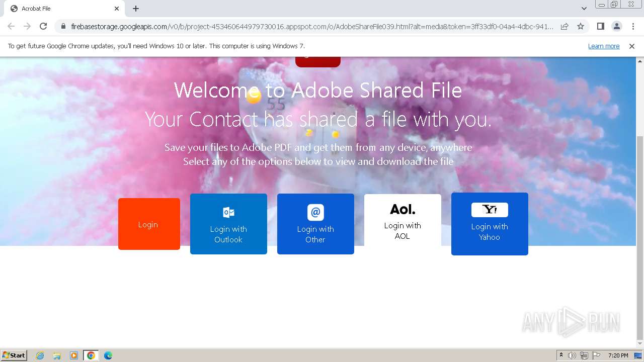Open File Explorer from taskbar
Viewport: 644px width, 362px height.
click(57, 355)
